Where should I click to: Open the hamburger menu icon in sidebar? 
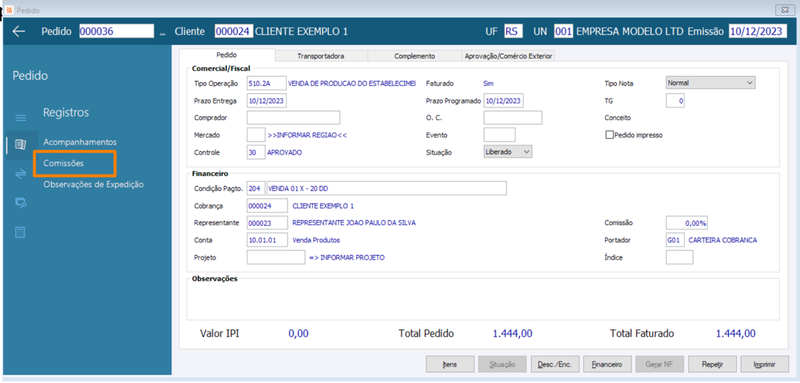(x=20, y=118)
